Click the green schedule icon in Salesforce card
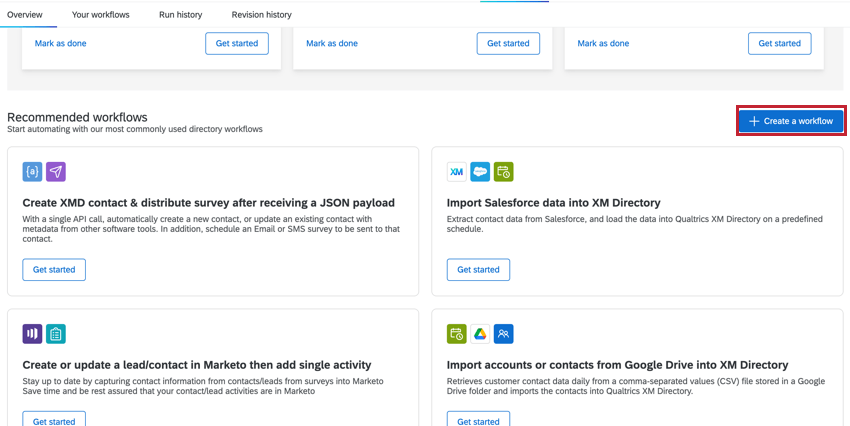The height and width of the screenshot is (426, 850). click(504, 172)
